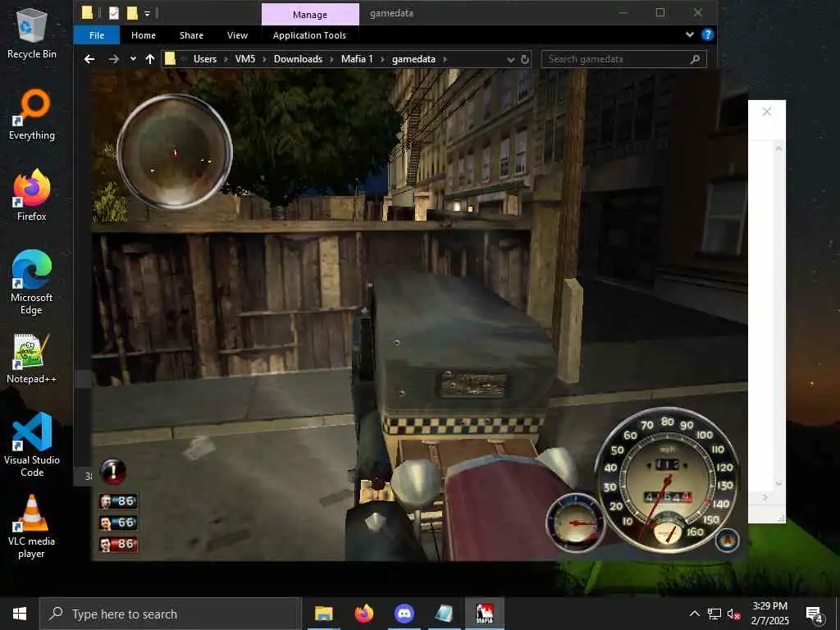
Task: Go forward in File Explorer
Action: pyautogui.click(x=113, y=59)
